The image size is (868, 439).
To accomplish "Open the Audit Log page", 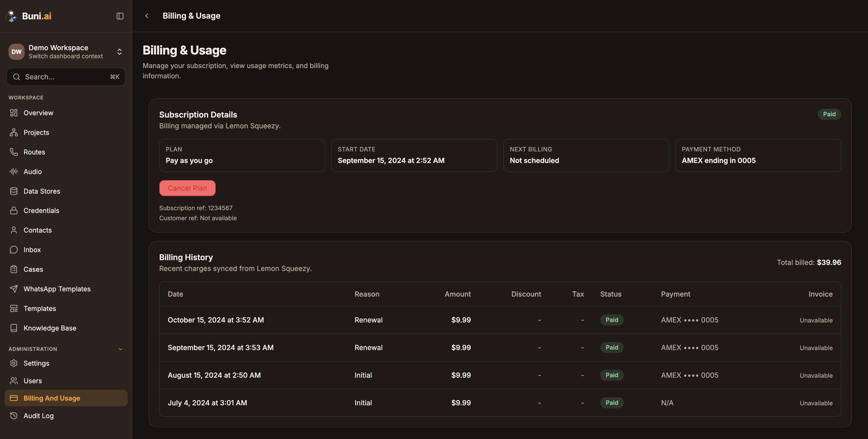I will pos(66,416).
